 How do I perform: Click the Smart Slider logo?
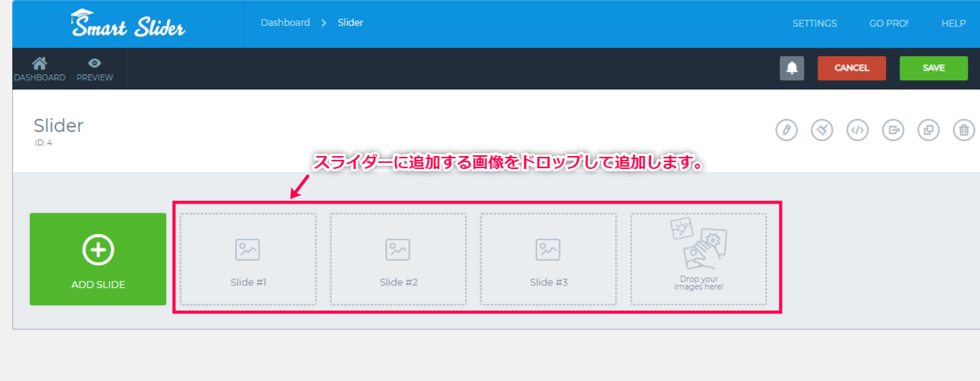(128, 24)
